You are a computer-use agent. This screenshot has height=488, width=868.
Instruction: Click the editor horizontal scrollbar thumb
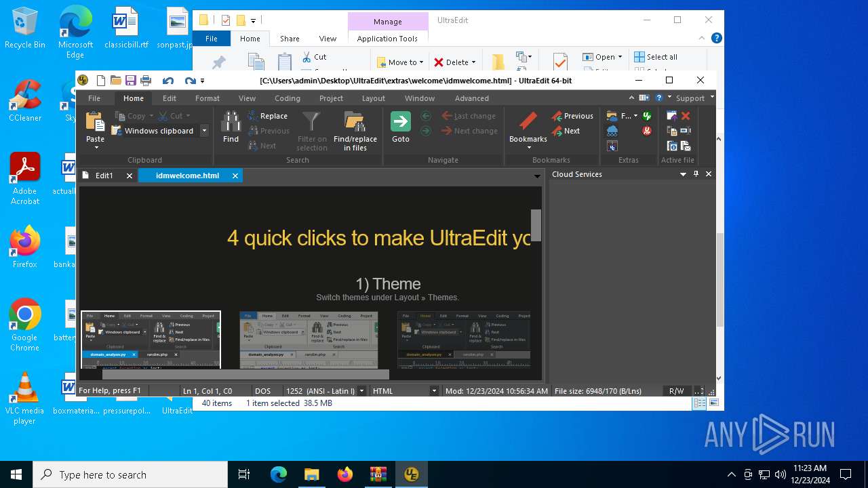pos(245,374)
